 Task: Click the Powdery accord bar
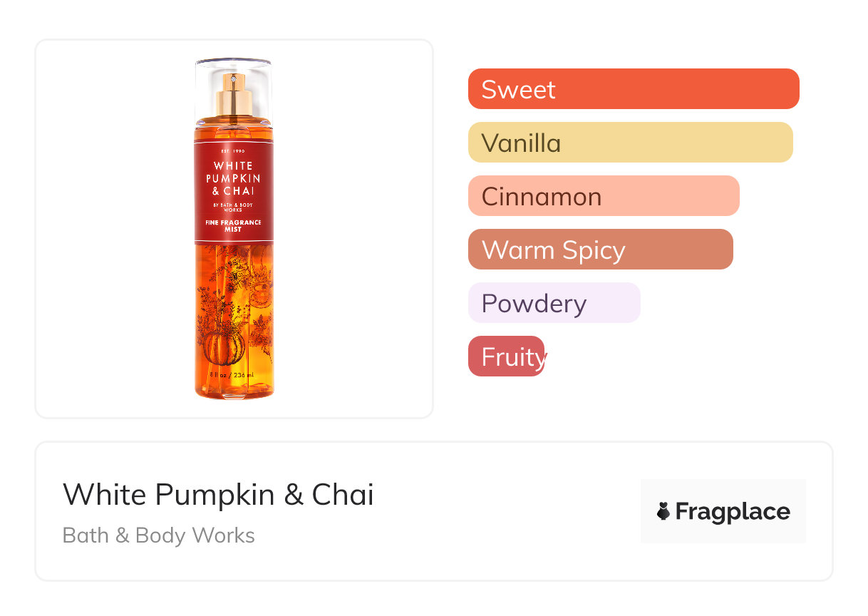[554, 303]
